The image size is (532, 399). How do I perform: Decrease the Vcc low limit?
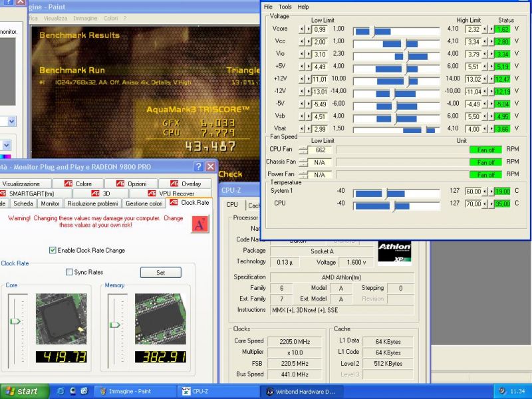[x=302, y=42]
